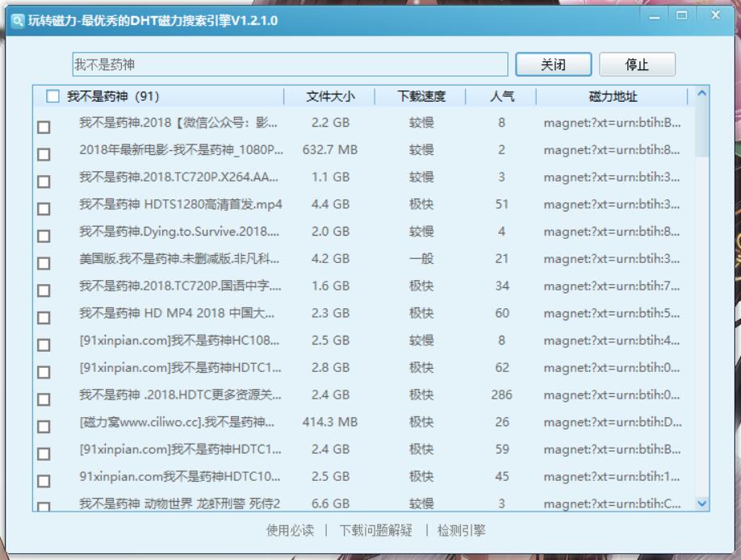
Task: Select result 我不是药神.Dying.to.Survive.2018
Action: (179, 232)
